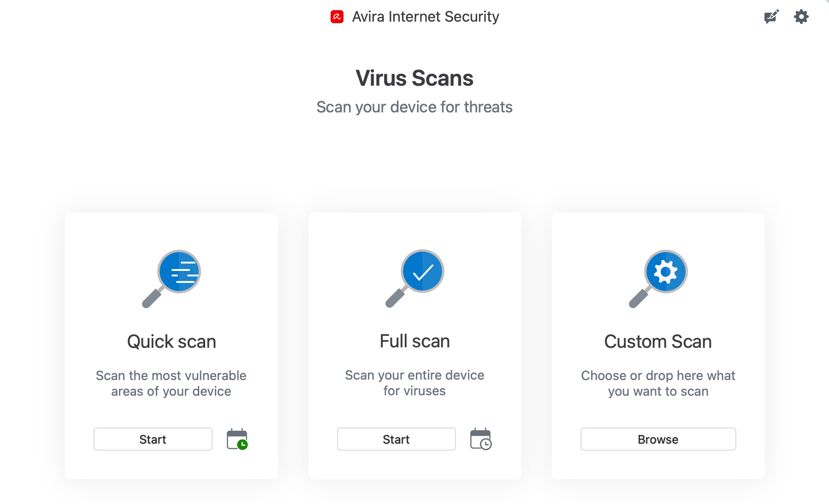
Task: Select the Custom Scan gear magnifier icon
Action: [657, 278]
